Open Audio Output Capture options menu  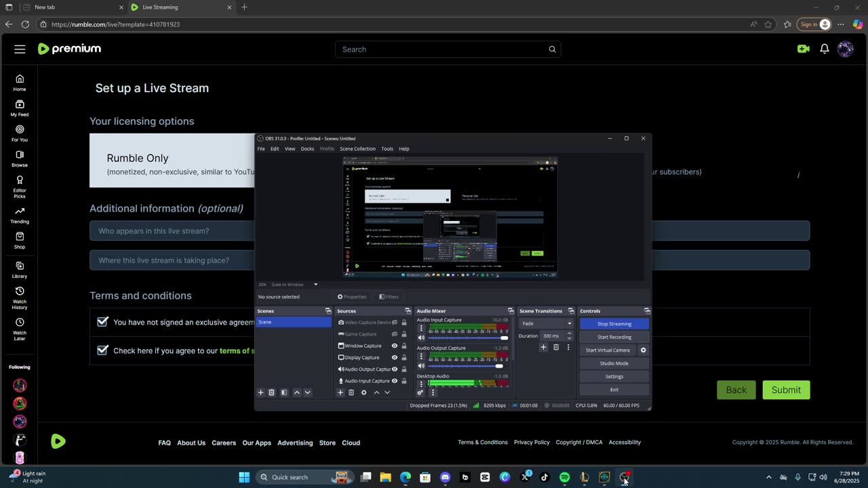tap(421, 357)
